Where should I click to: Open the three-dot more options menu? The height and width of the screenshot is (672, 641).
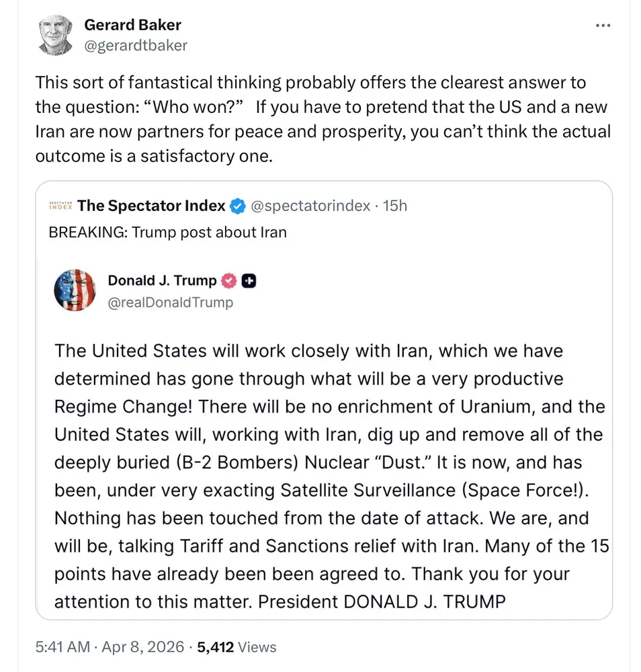(x=603, y=26)
